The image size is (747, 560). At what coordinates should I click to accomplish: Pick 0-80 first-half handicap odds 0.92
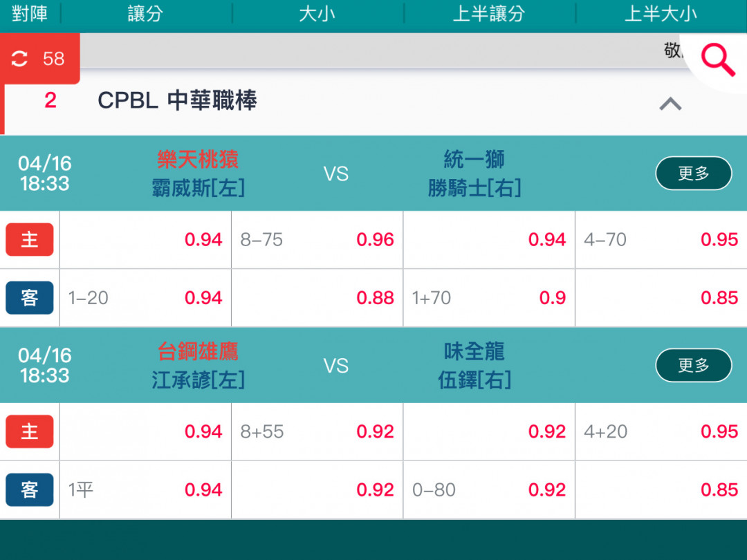pyautogui.click(x=489, y=490)
